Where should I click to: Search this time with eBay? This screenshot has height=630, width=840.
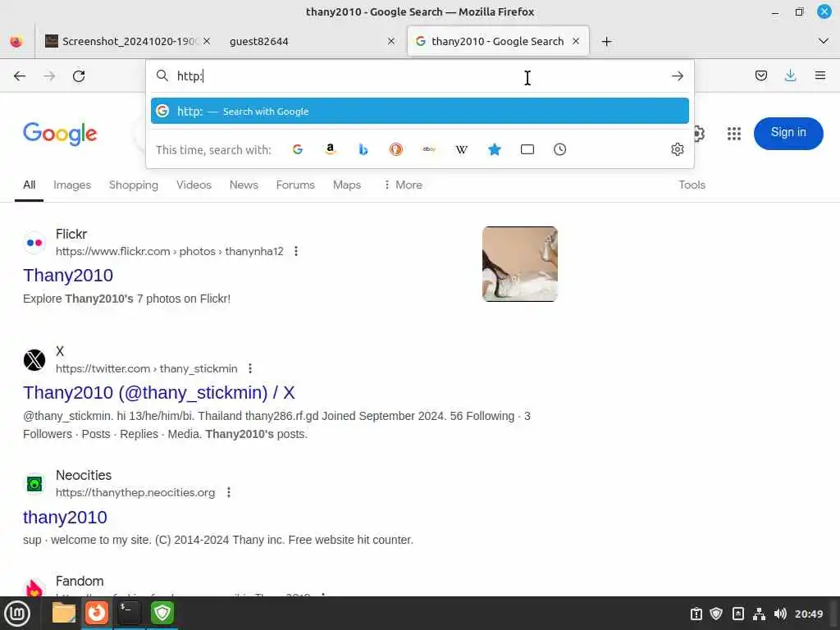pyautogui.click(x=429, y=149)
